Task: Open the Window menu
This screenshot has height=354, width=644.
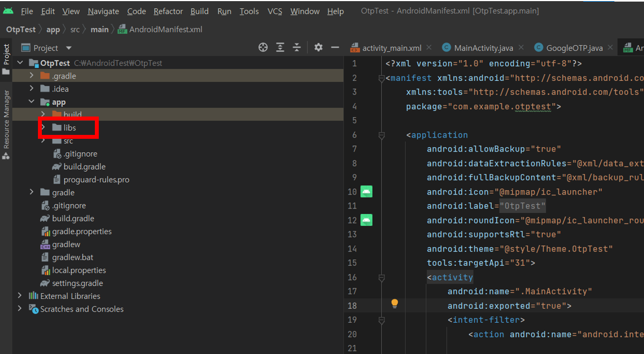Action: pyautogui.click(x=305, y=12)
